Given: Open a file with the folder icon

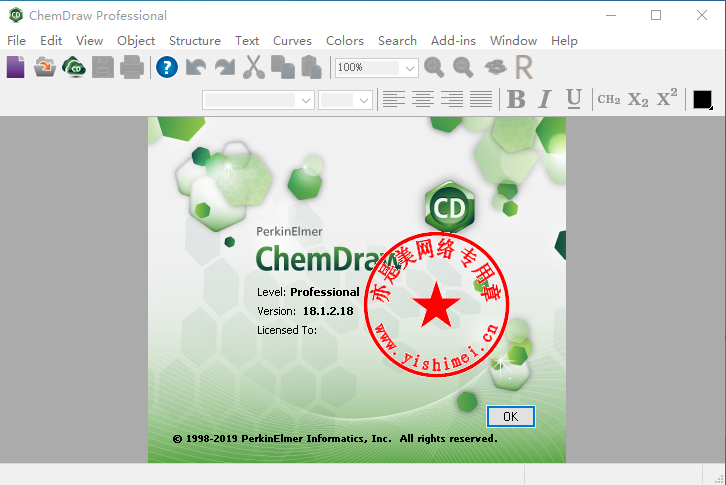Looking at the screenshot, I should pyautogui.click(x=45, y=67).
